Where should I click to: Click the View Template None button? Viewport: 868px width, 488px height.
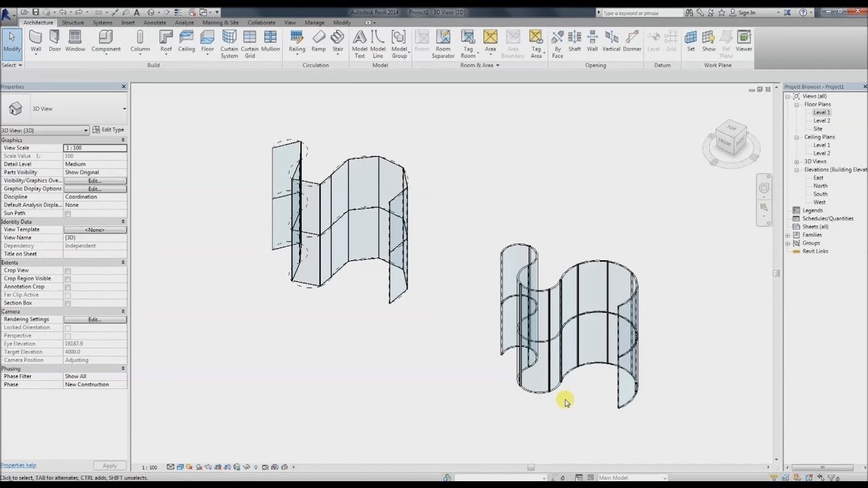point(95,230)
